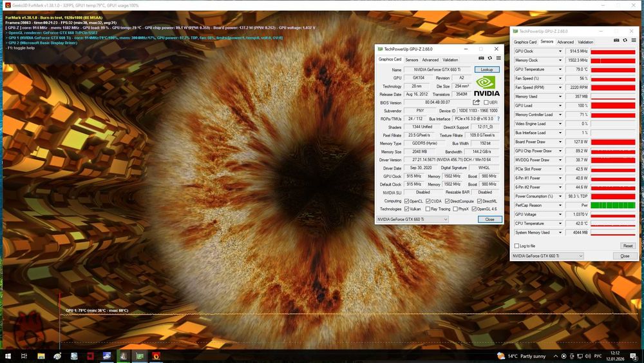
Task: Click network icon in system tray
Action: 580,356
